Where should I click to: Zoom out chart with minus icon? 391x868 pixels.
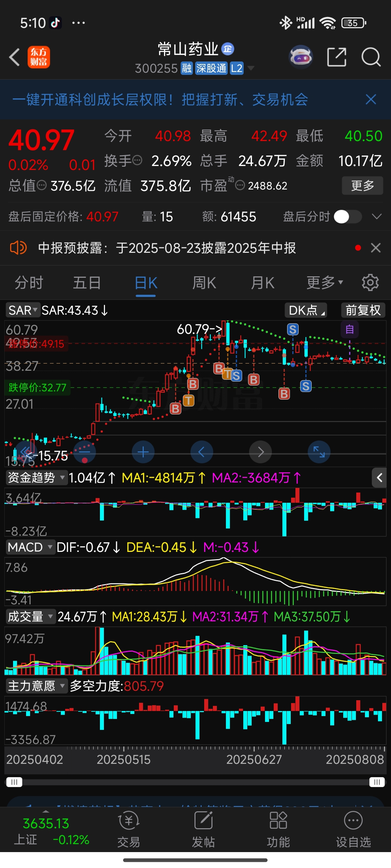pos(84,452)
